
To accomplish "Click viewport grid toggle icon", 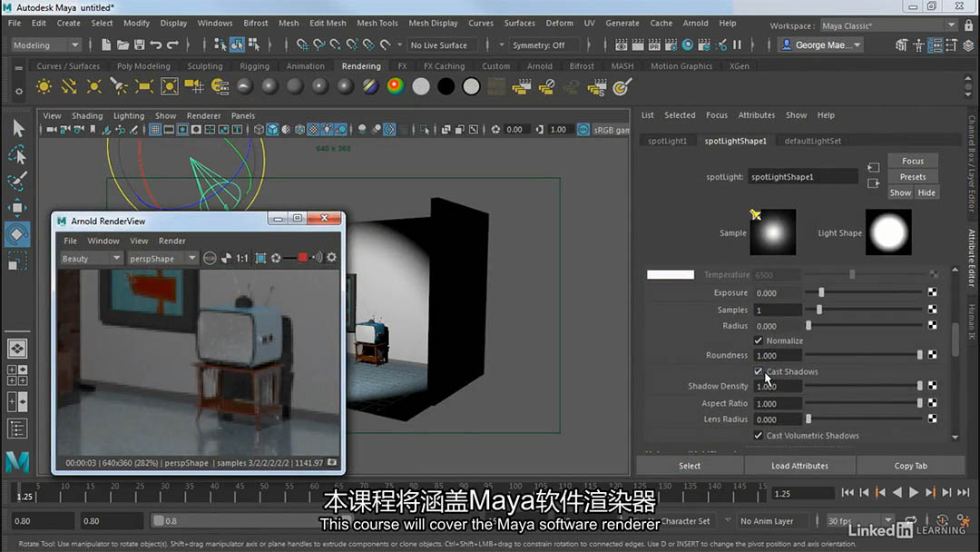I will click(x=155, y=130).
